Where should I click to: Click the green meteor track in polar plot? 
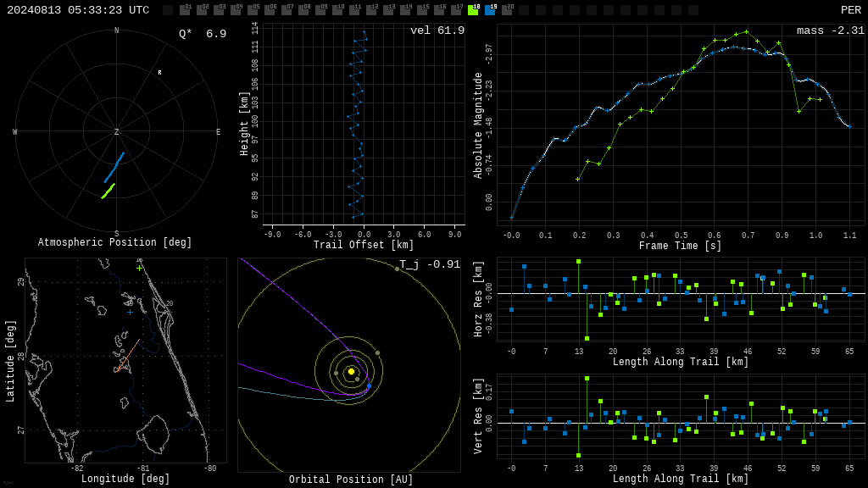click(x=108, y=191)
